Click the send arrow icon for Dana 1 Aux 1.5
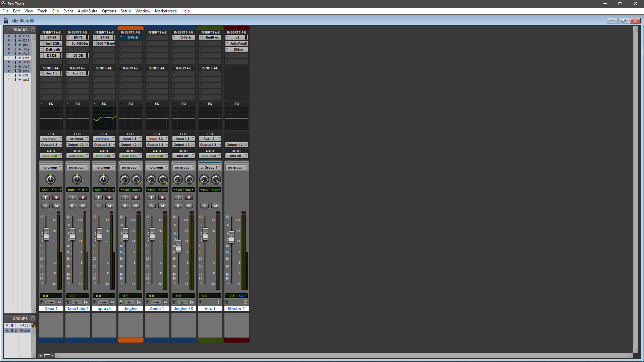Image resolution: width=644 pixels, height=362 pixels. pyautogui.click(x=42, y=73)
